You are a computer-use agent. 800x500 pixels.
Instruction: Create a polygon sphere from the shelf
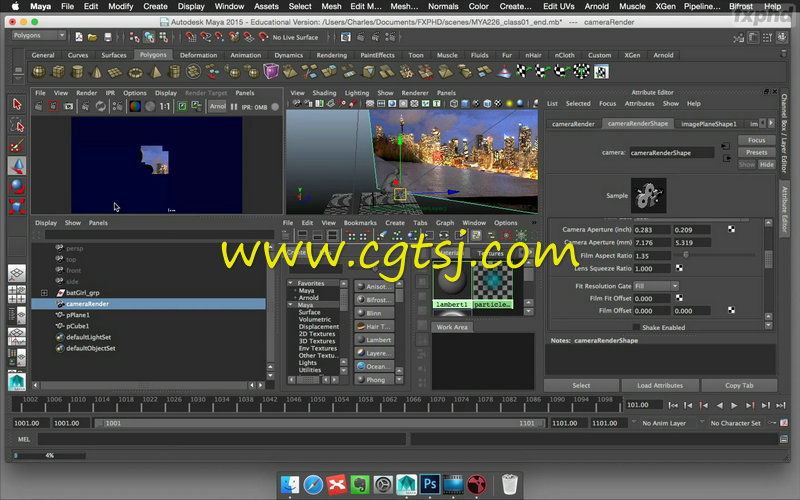point(39,72)
